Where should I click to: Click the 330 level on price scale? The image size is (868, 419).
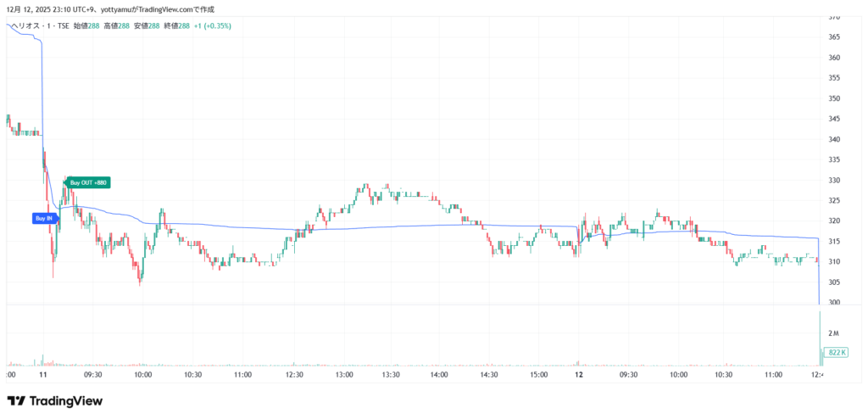coord(834,181)
